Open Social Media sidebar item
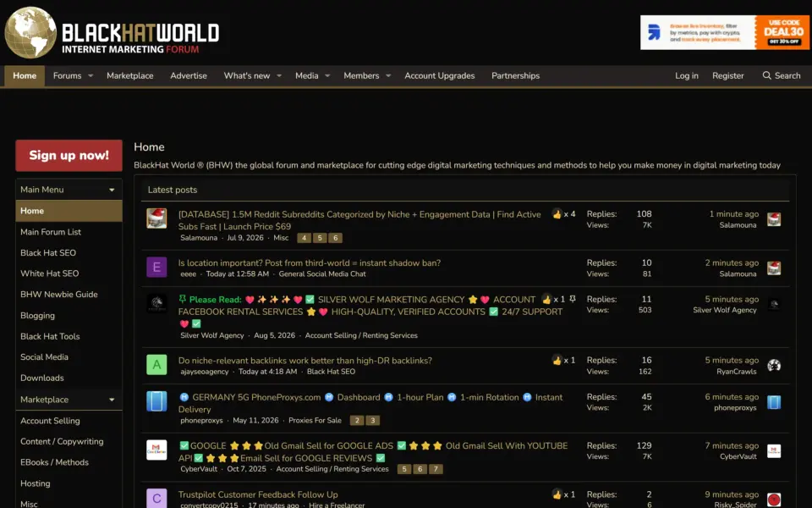Image resolution: width=812 pixels, height=508 pixels. [x=44, y=356]
